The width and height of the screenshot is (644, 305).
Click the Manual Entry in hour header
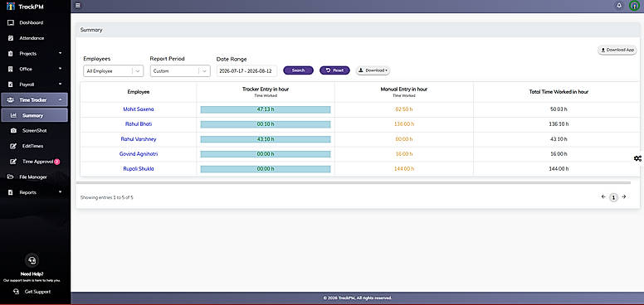(403, 90)
